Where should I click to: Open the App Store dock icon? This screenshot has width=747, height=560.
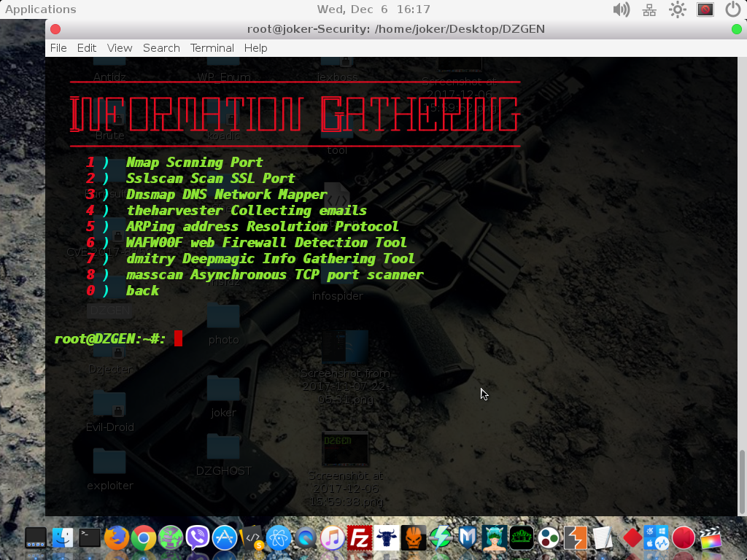(x=225, y=538)
